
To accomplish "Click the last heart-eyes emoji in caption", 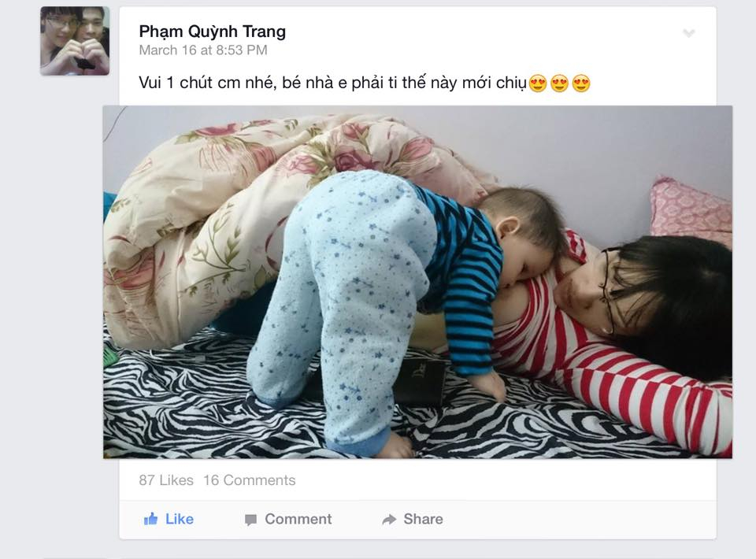I will tap(581, 83).
